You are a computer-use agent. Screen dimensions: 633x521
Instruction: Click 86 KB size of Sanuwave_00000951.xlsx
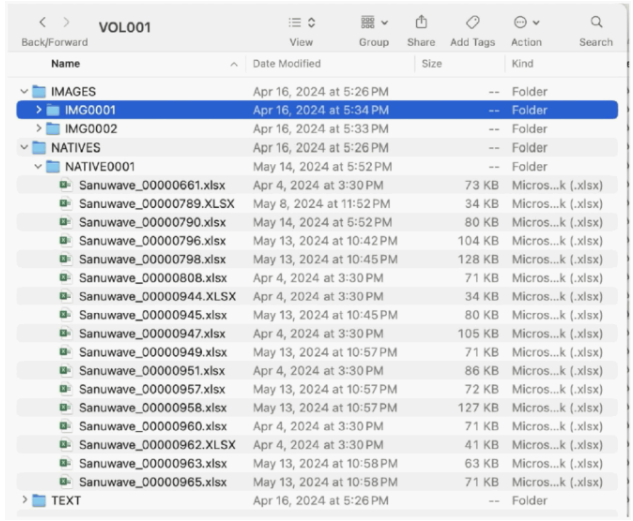pyautogui.click(x=482, y=371)
